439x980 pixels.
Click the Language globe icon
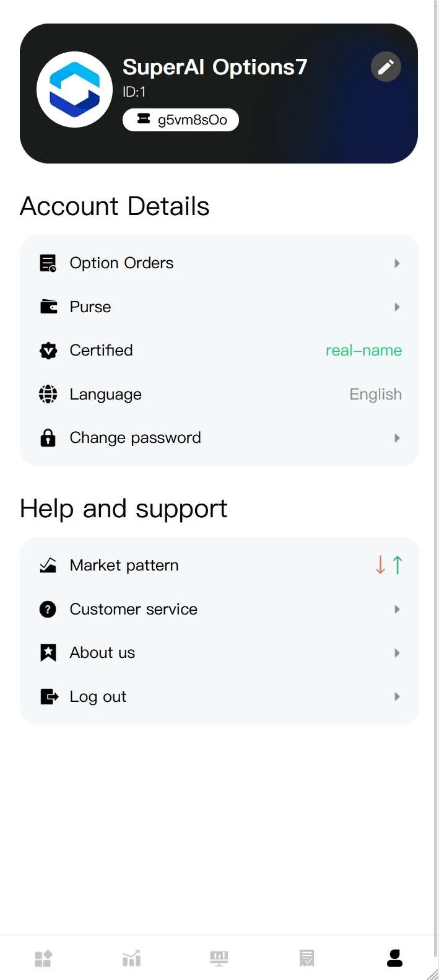(48, 395)
